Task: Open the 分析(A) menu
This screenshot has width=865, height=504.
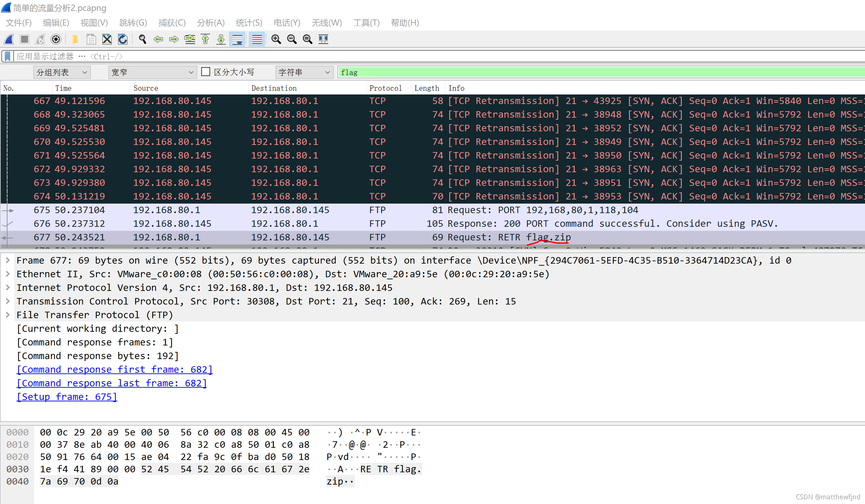Action: [211, 23]
